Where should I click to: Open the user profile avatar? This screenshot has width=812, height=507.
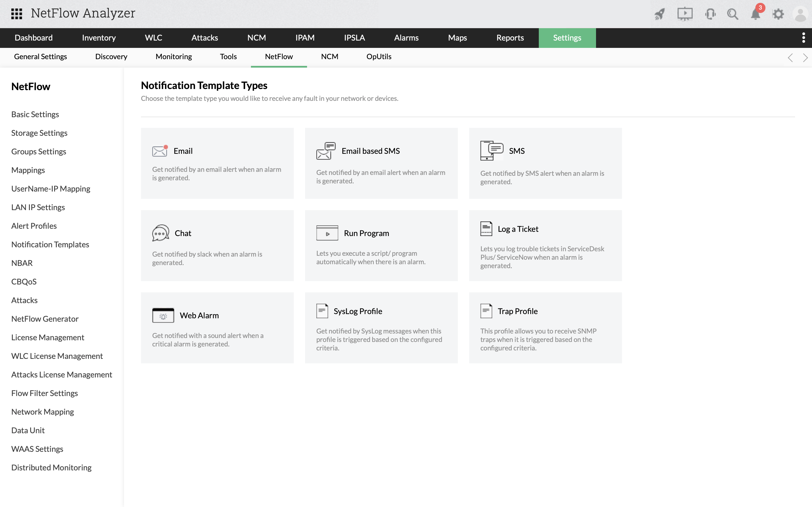pyautogui.click(x=800, y=14)
